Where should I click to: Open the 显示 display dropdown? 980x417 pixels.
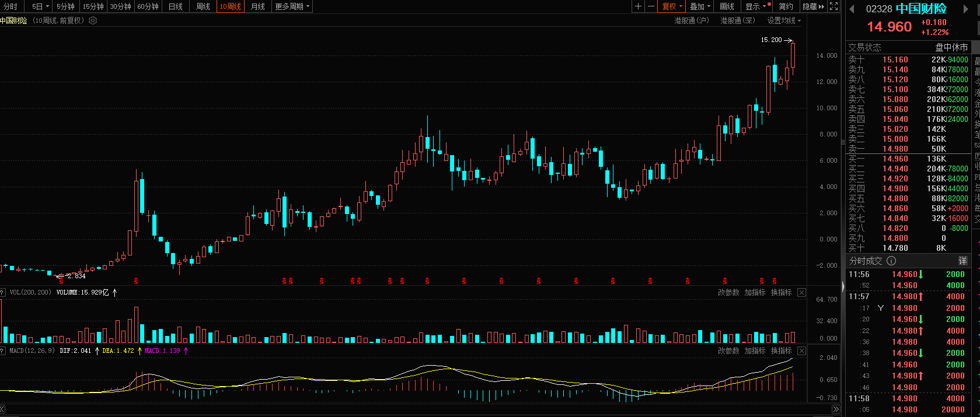756,6
